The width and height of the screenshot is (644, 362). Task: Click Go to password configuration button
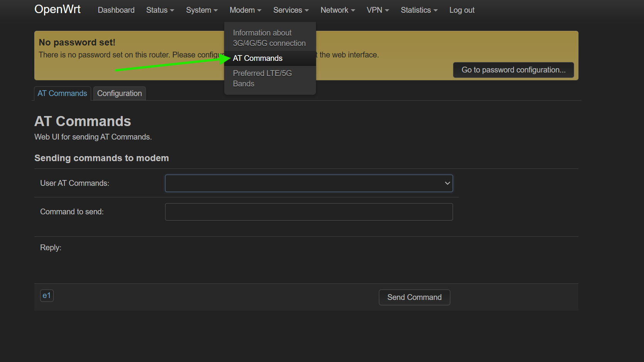(513, 70)
